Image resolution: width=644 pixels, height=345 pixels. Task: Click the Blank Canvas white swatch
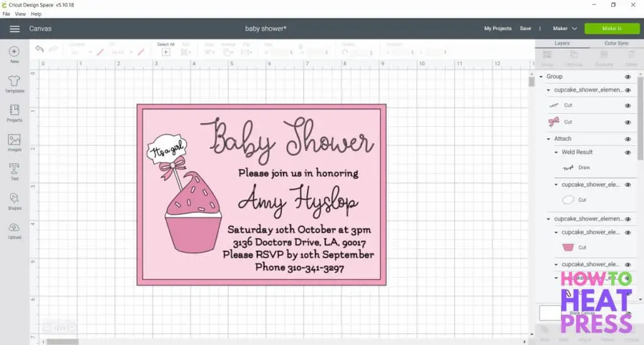pyautogui.click(x=550, y=313)
